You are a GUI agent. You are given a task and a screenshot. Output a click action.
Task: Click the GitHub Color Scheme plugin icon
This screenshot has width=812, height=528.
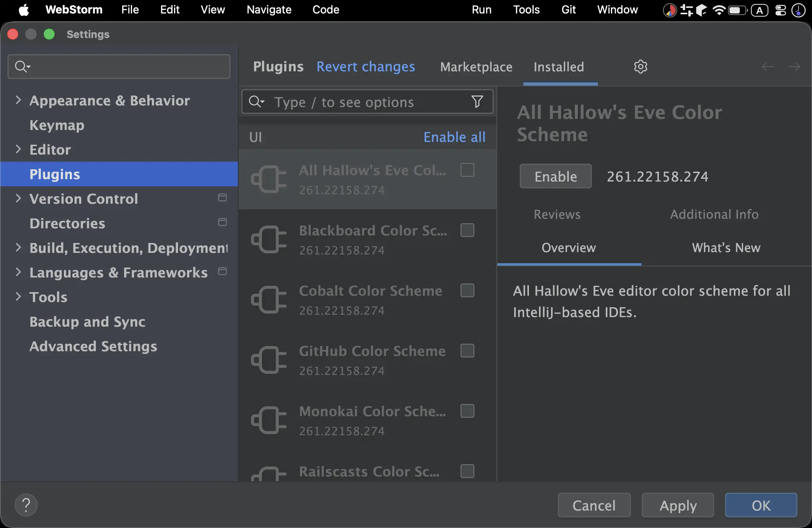(x=269, y=360)
